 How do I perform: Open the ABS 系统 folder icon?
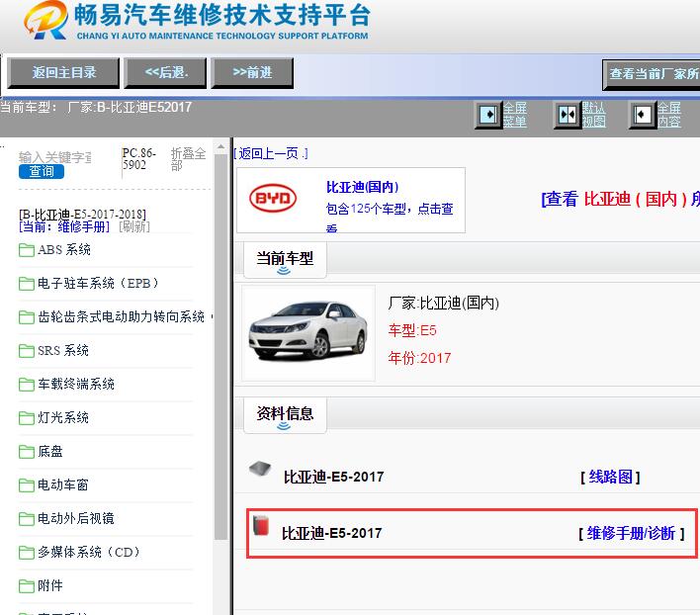coord(27,250)
